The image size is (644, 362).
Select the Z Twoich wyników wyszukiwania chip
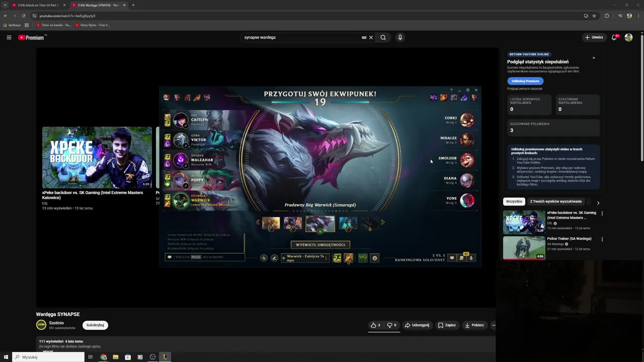(555, 202)
